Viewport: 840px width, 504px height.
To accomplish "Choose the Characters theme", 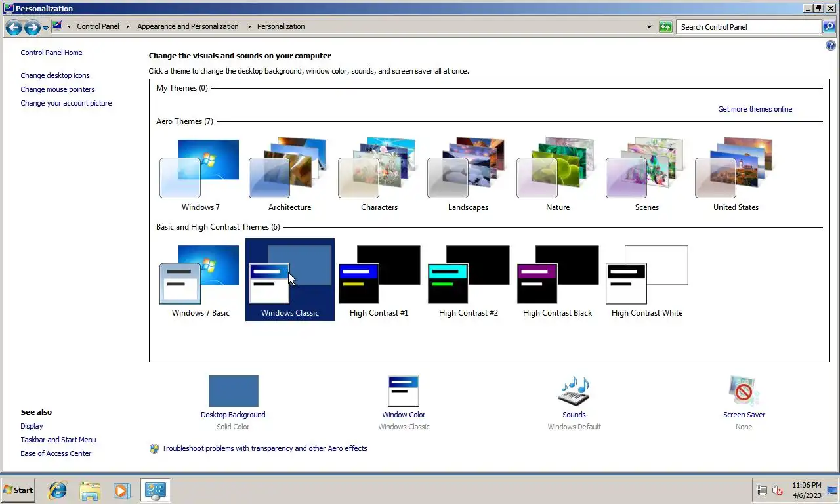I will (x=379, y=175).
